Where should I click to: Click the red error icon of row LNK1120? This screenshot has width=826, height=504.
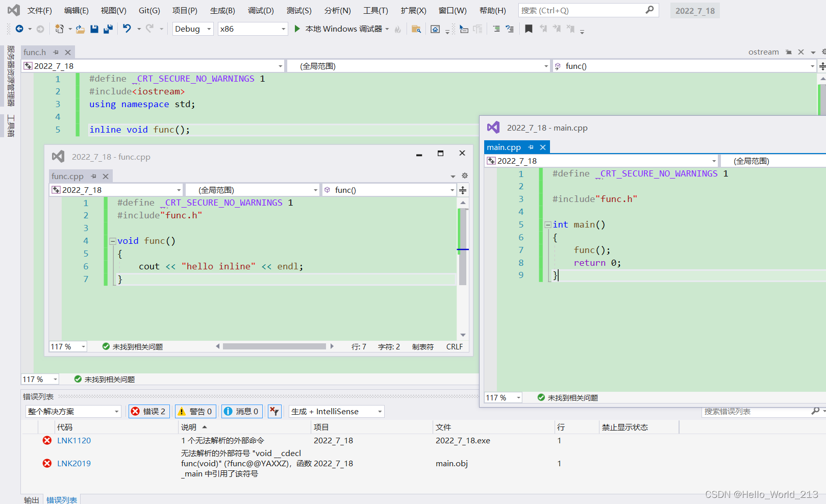tap(47, 440)
